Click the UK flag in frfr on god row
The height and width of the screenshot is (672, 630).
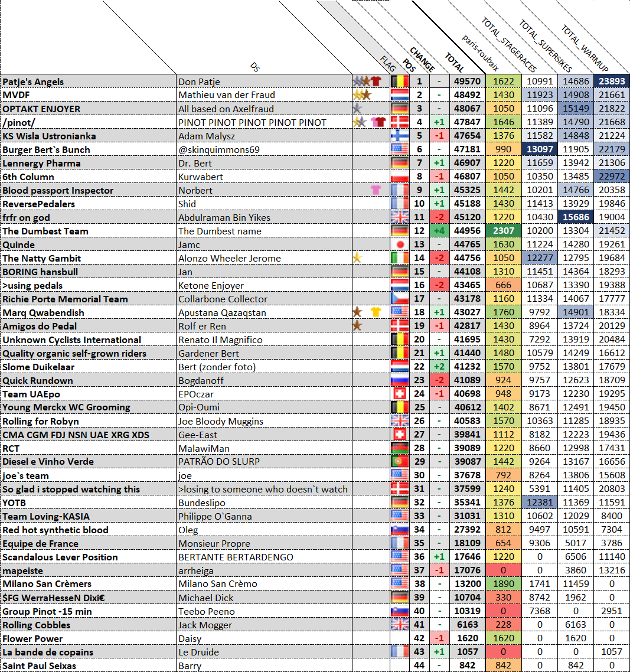(x=399, y=217)
